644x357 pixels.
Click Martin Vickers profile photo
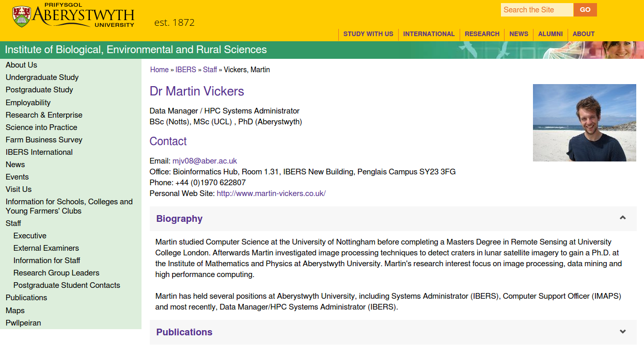(585, 123)
